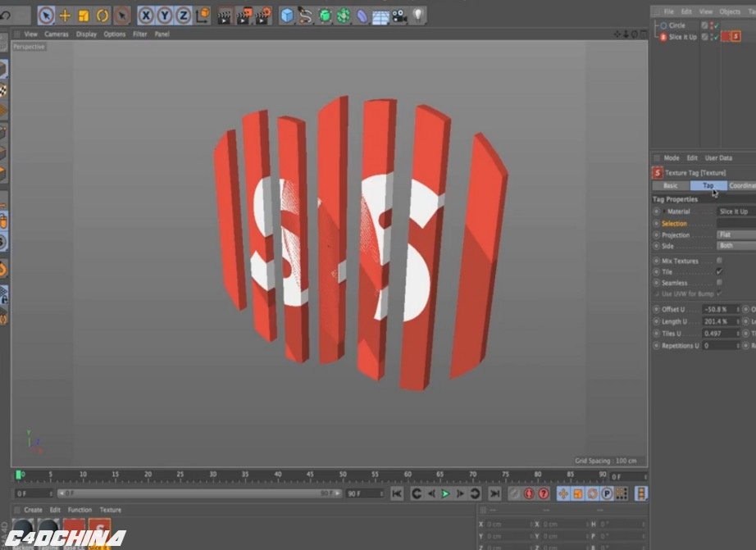Add a light object

(418, 16)
